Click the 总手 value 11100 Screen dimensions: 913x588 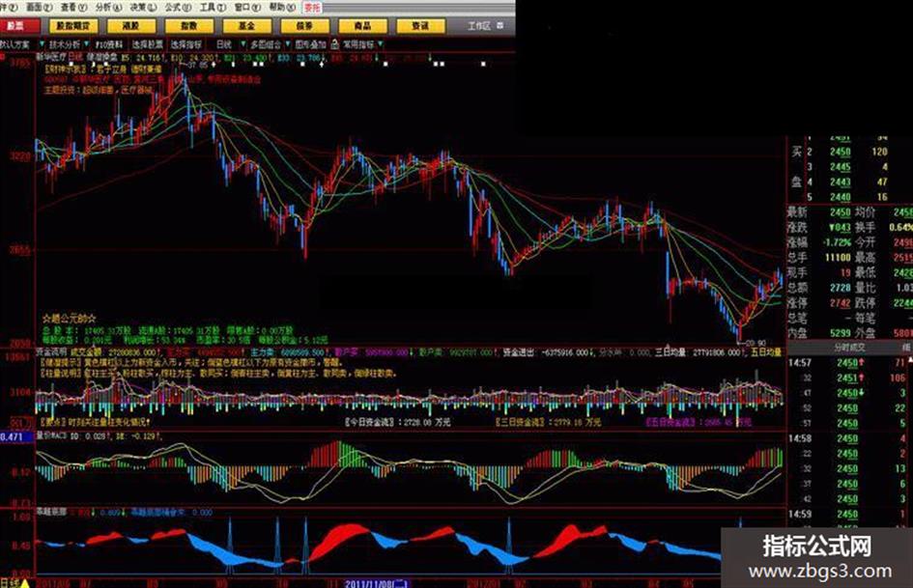click(x=838, y=258)
